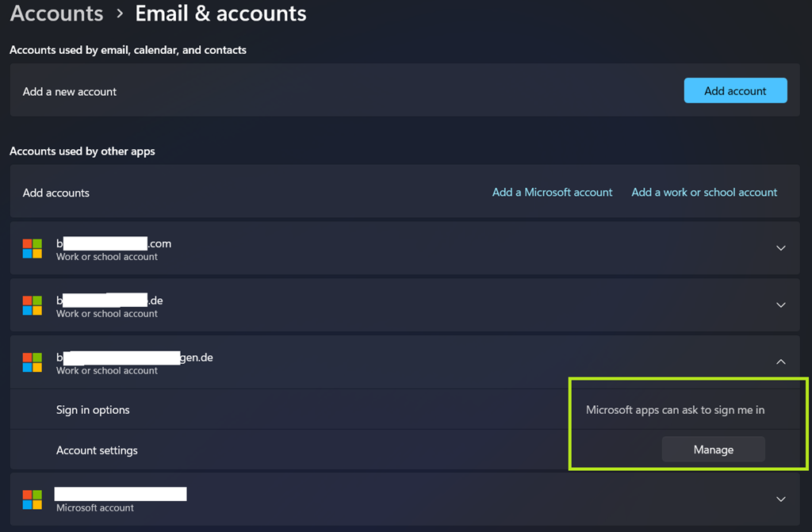The width and height of the screenshot is (812, 532).
Task: Click the 'Add a new account' row text
Action: [x=70, y=92]
